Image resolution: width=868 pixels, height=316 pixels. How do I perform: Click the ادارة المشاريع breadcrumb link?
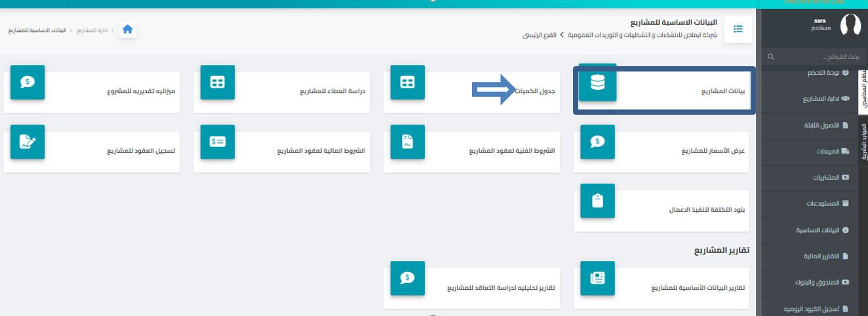92,31
